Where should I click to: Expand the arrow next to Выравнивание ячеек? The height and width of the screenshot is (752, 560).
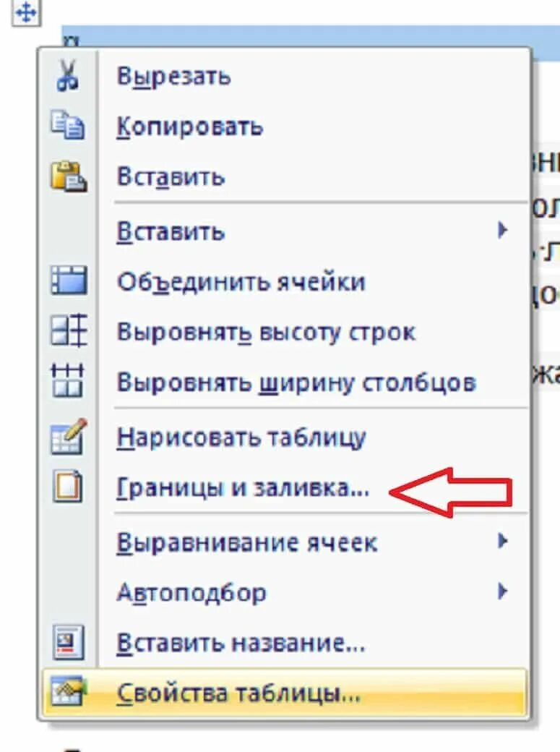(x=502, y=541)
